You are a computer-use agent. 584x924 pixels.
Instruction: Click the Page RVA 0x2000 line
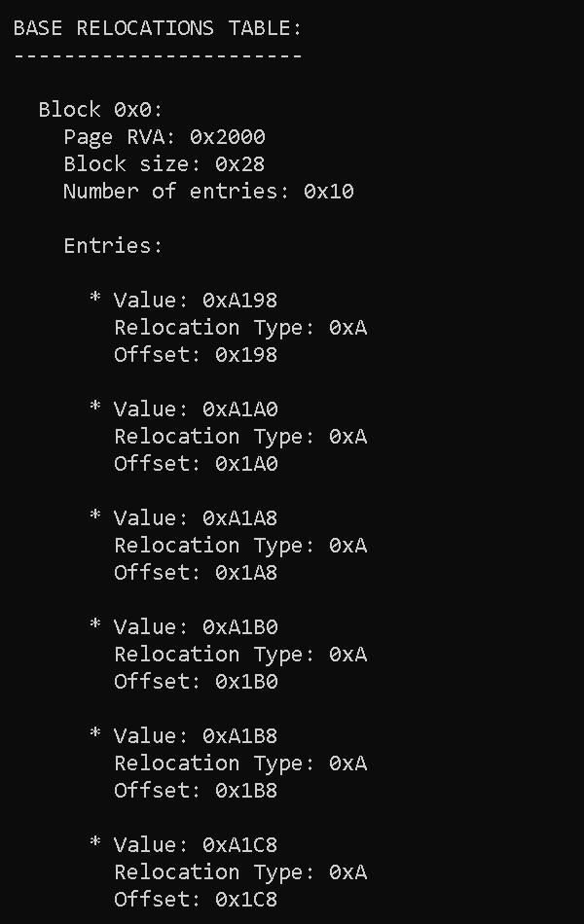click(x=164, y=137)
